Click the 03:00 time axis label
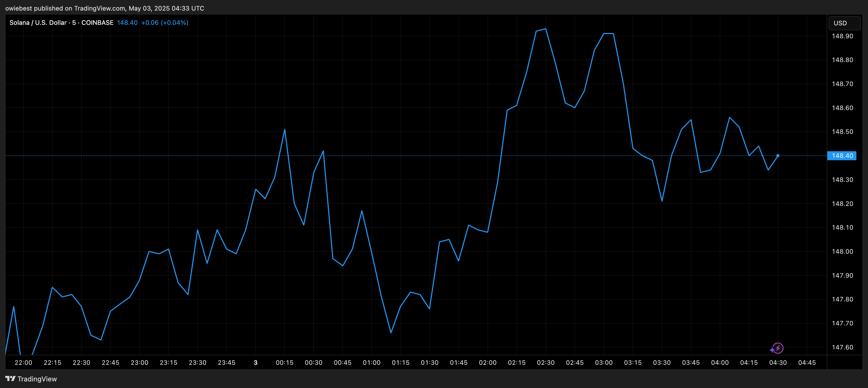Viewport: 868px width, 388px height. coord(604,362)
